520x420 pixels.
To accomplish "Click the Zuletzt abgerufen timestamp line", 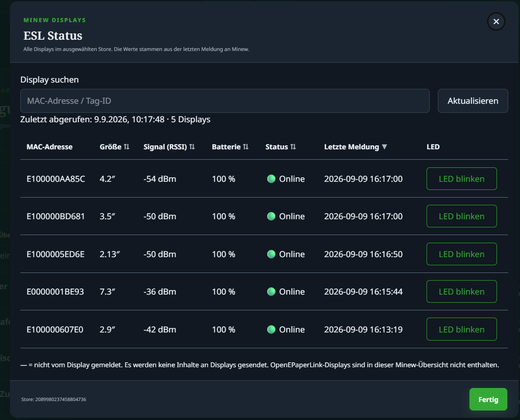I will click(x=115, y=120).
